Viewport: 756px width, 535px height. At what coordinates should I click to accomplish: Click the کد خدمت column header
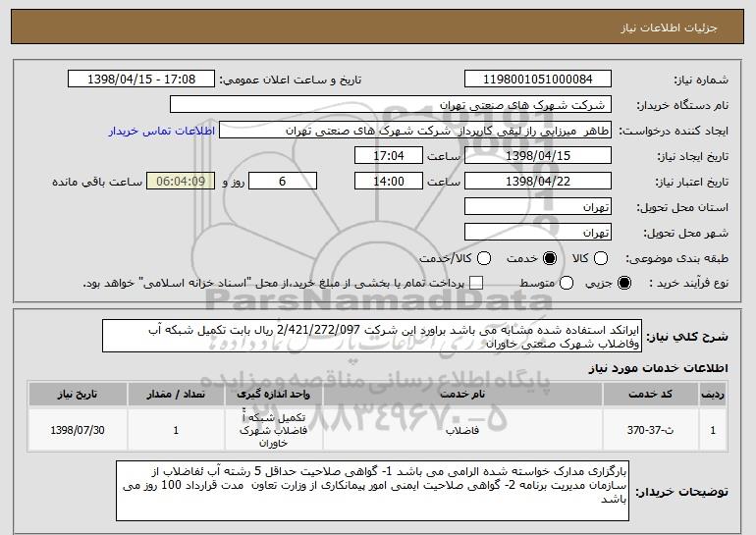click(x=650, y=394)
